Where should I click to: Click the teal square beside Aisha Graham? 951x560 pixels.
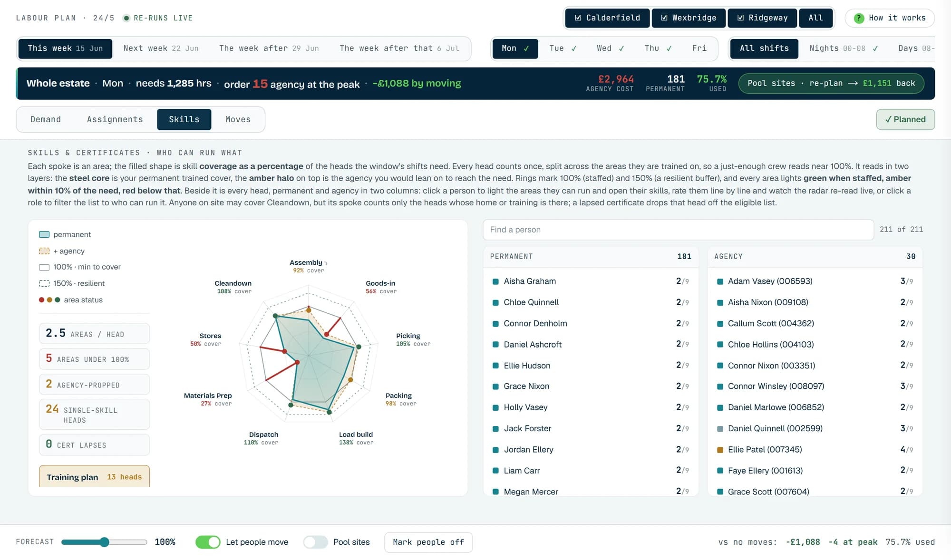[495, 281]
